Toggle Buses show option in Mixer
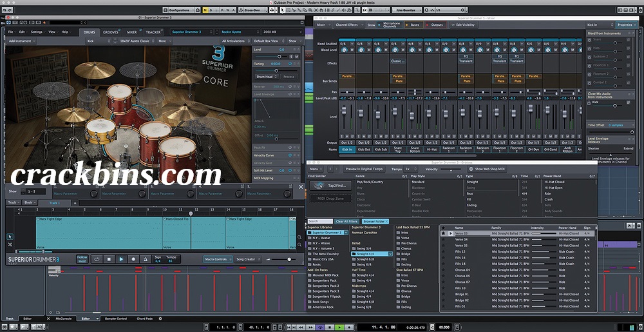Image resolution: width=644 pixels, height=332 pixels. pyautogui.click(x=413, y=24)
